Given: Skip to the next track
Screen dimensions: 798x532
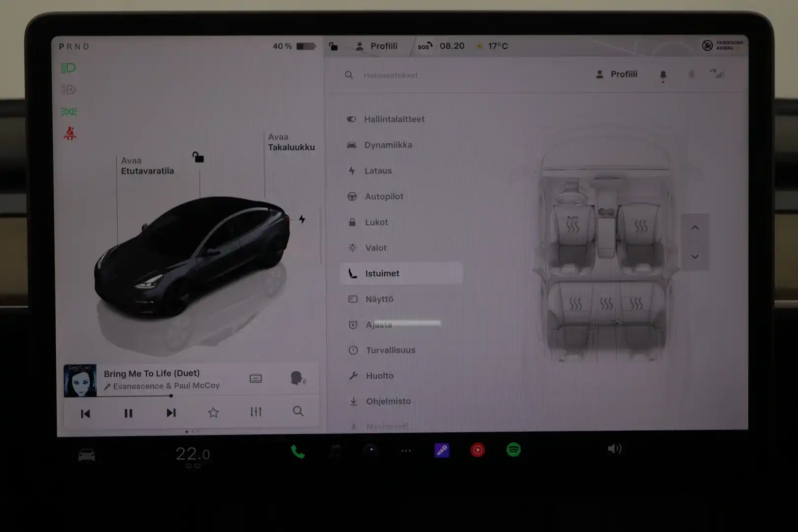Looking at the screenshot, I should (171, 413).
